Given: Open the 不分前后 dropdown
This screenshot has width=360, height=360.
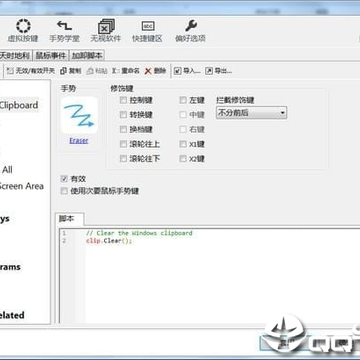Looking at the screenshot, I should [x=251, y=113].
